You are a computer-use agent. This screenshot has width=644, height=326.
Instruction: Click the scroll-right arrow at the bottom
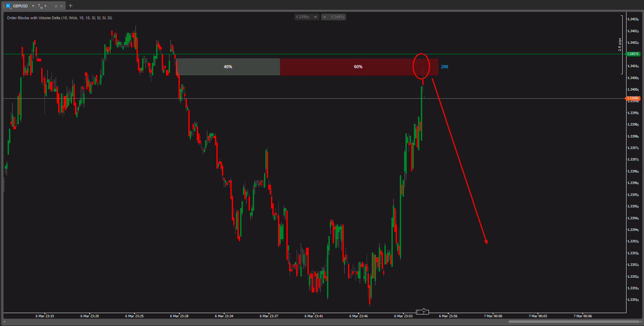tap(641, 321)
